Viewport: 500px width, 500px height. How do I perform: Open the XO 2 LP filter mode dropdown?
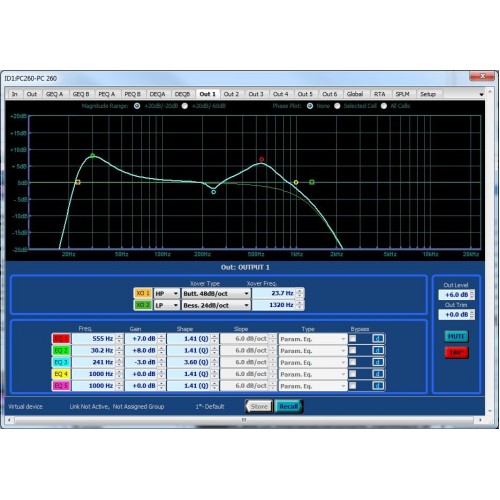(167, 305)
